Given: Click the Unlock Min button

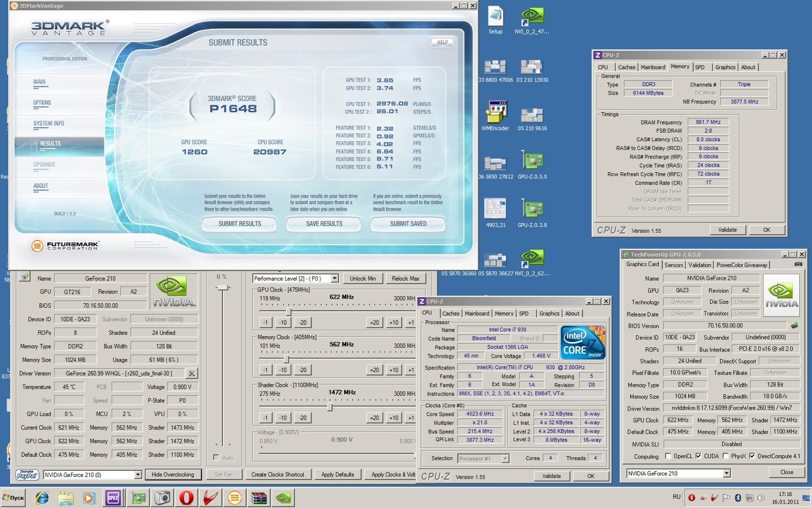Looking at the screenshot, I should tap(363, 278).
